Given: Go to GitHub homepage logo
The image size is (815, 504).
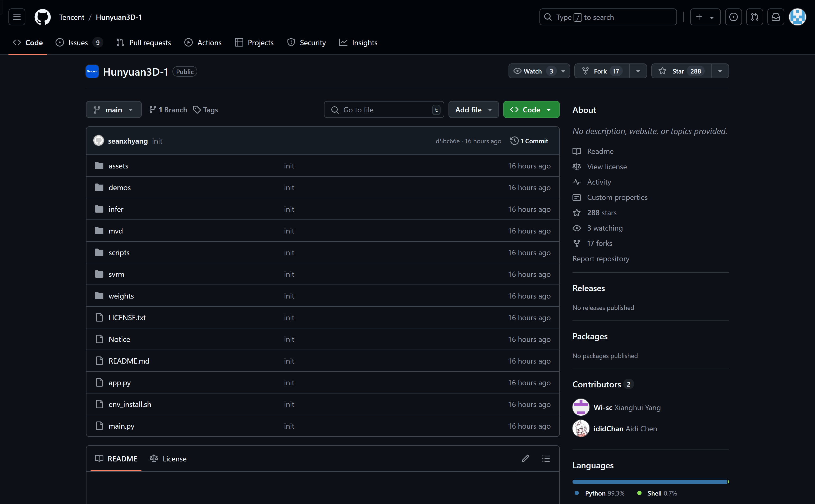Looking at the screenshot, I should (43, 17).
